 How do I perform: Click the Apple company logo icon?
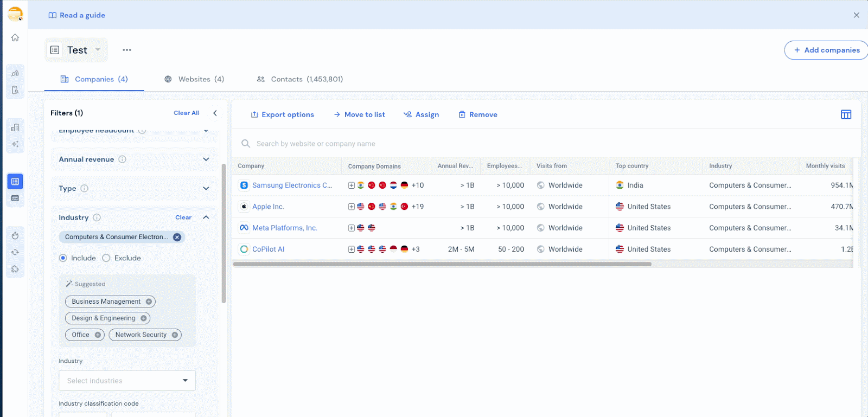click(x=244, y=207)
